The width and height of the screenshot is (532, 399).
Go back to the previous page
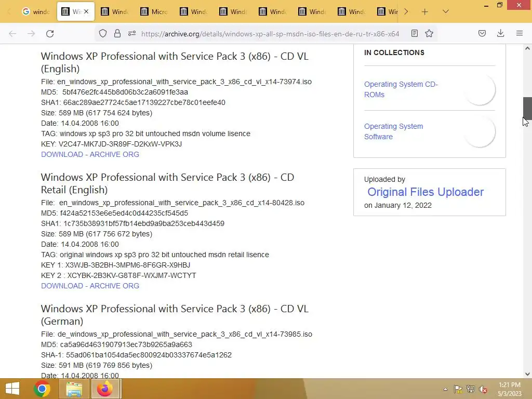click(12, 34)
